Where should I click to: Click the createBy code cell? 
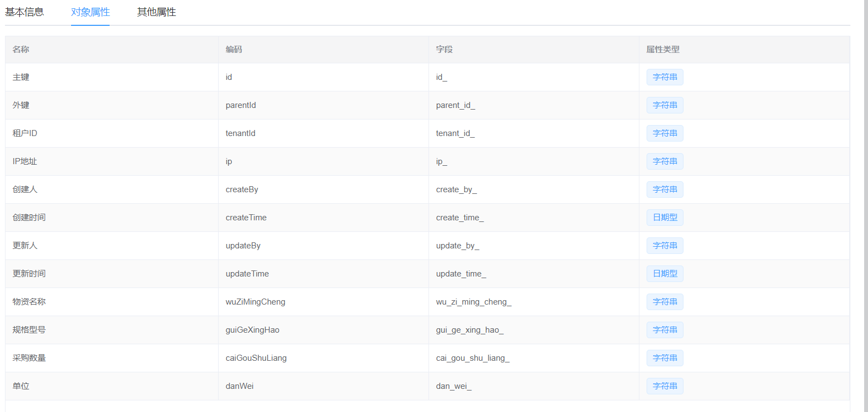coord(242,189)
